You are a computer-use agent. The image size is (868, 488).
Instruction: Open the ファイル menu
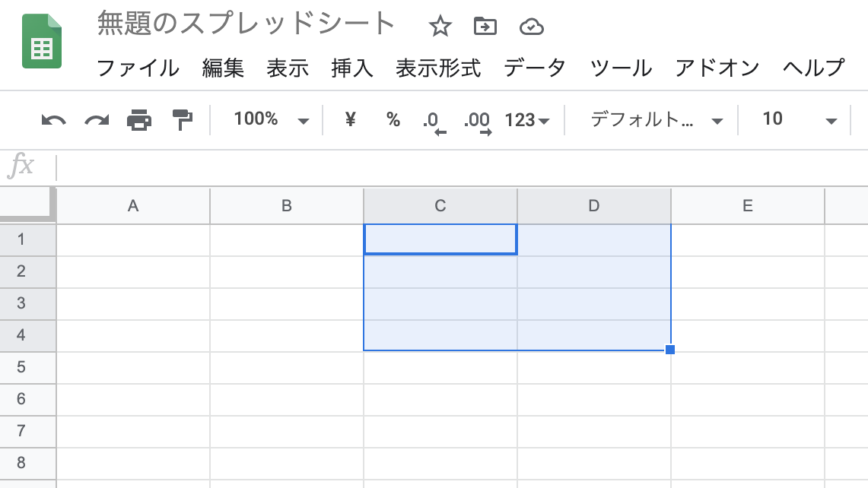138,68
